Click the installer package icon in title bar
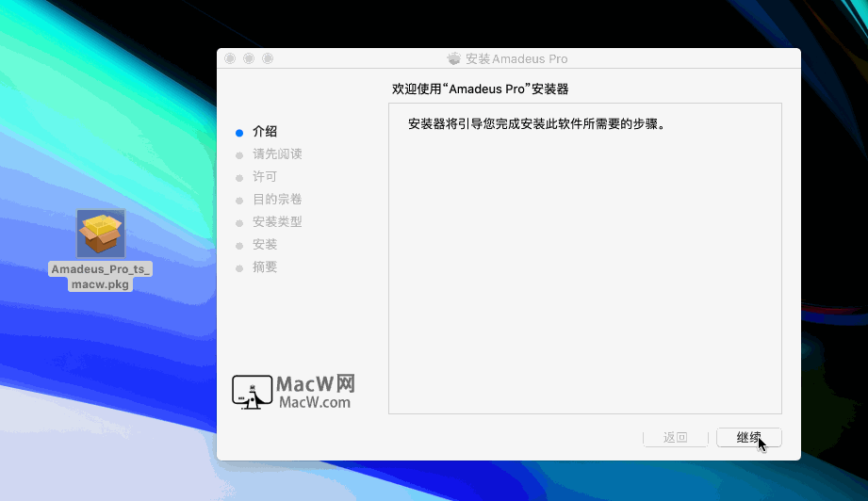The width and height of the screenshot is (868, 501). 454,58
